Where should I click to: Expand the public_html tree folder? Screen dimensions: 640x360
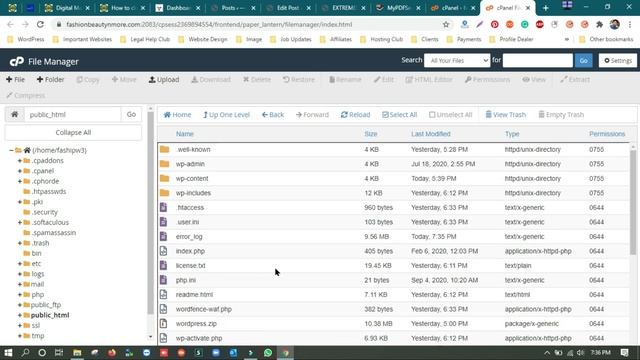coord(20,315)
